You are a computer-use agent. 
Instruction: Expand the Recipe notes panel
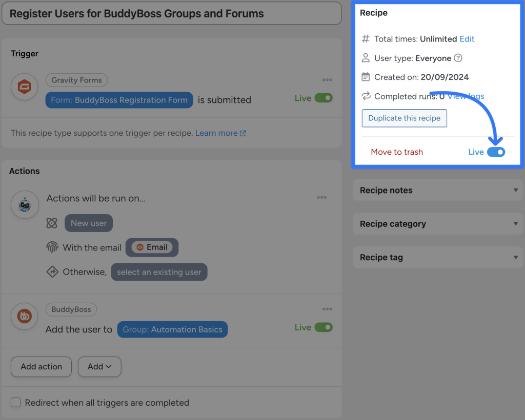pos(437,190)
